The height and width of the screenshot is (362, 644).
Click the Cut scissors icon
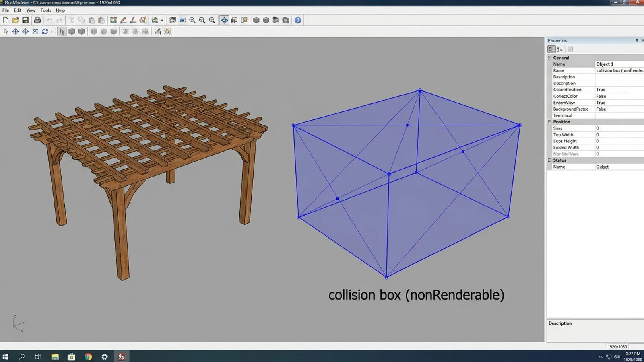click(72, 20)
